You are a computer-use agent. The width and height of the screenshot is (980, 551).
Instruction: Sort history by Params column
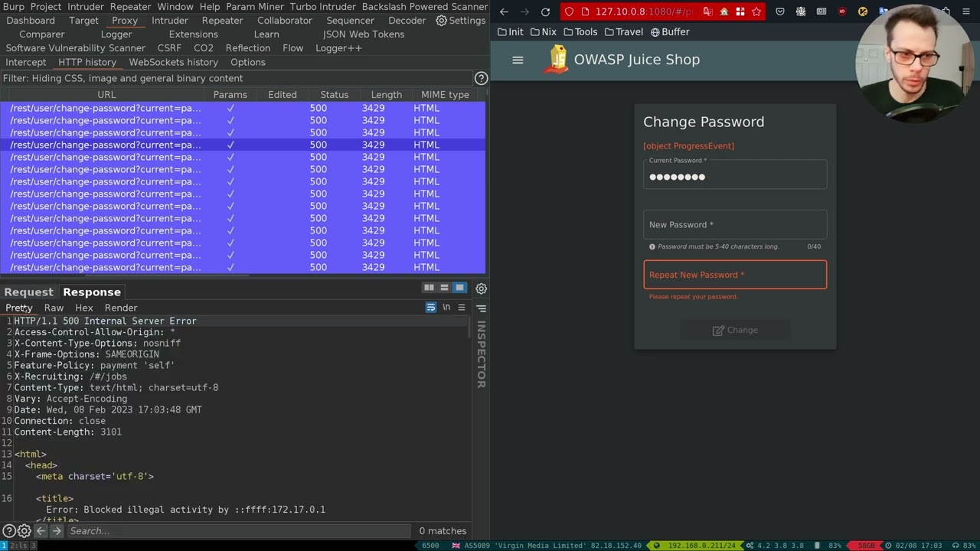click(230, 95)
